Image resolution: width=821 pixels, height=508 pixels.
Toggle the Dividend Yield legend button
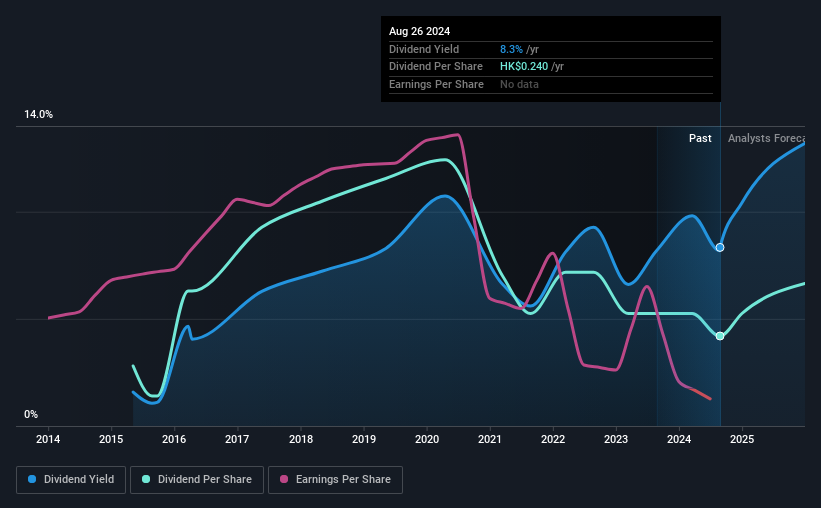(x=71, y=480)
